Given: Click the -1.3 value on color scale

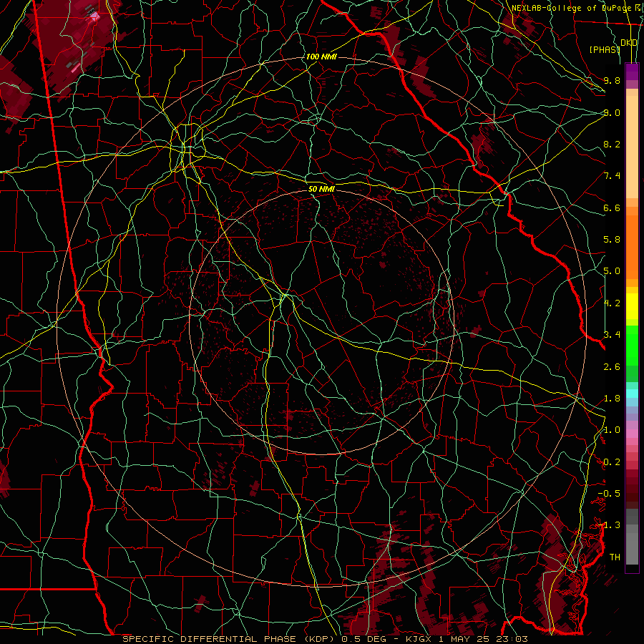Looking at the screenshot, I should click(609, 525).
